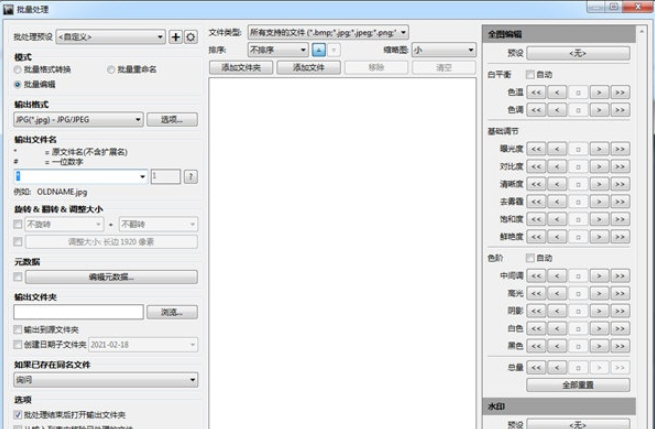655x429 pixels.
Task: Increase 曝光度 greatly with >> button
Action: (620, 149)
